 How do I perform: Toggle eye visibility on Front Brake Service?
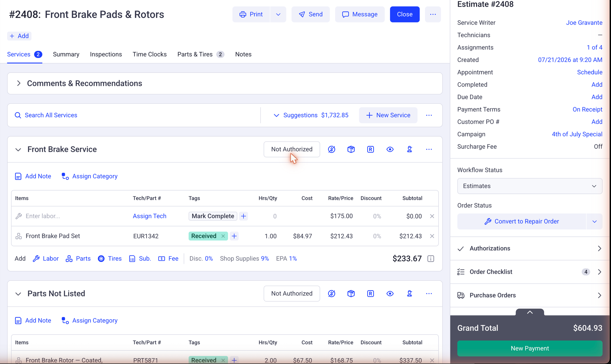pos(390,149)
